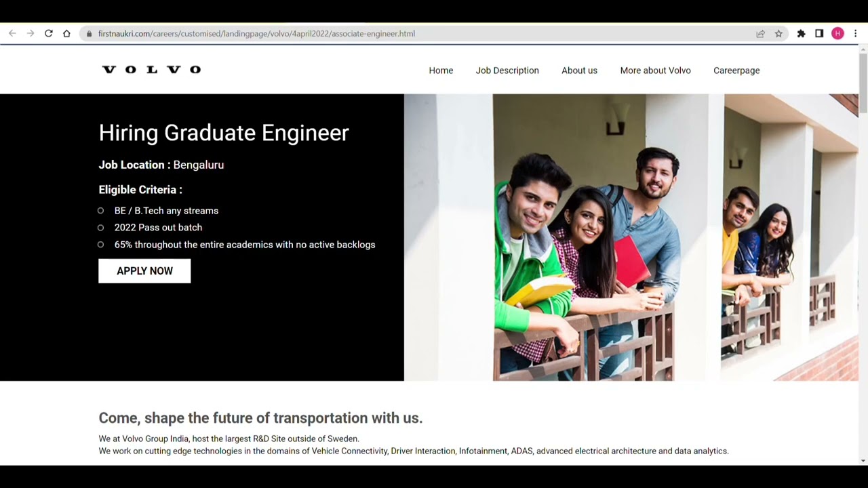Open the Extensions puzzle icon
This screenshot has height=488, width=868.
coord(801,33)
